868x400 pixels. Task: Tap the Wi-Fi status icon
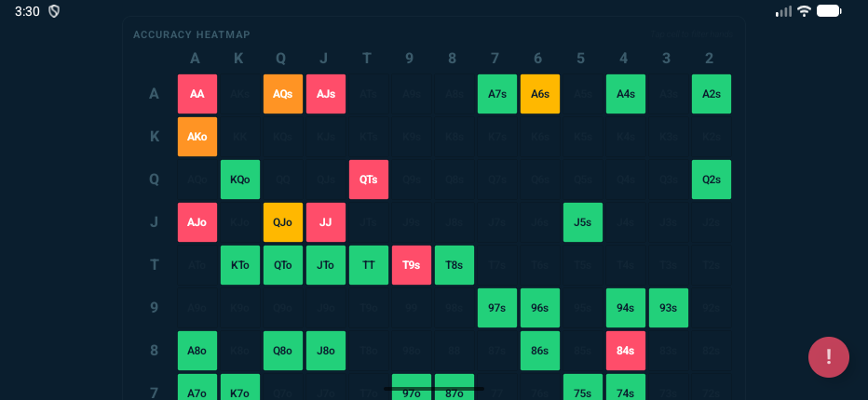(805, 11)
